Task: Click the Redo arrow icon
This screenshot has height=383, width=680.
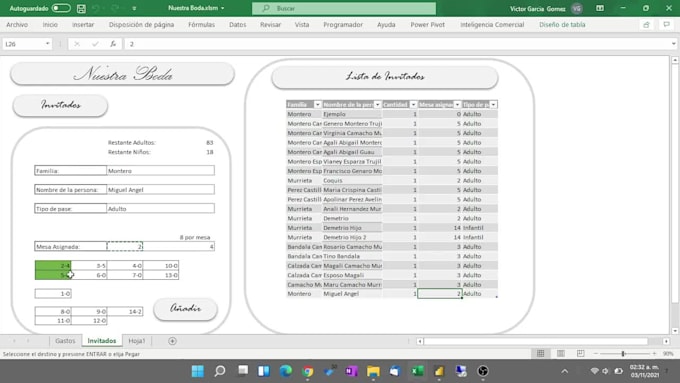Action: pos(115,8)
